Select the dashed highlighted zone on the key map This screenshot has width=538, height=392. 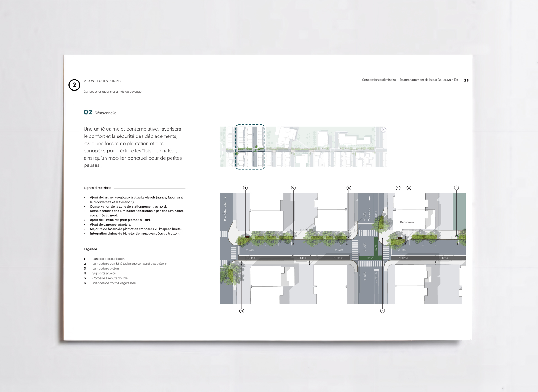click(x=250, y=147)
